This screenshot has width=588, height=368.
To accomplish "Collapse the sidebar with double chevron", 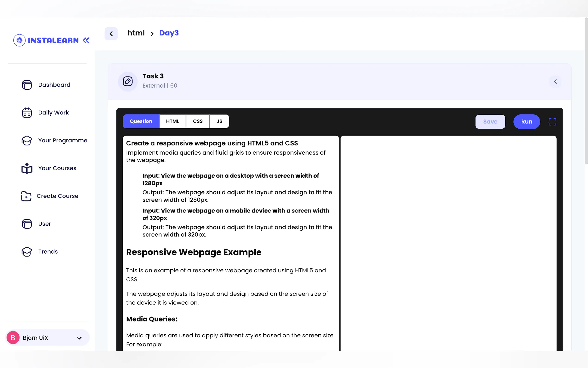I will (x=86, y=40).
